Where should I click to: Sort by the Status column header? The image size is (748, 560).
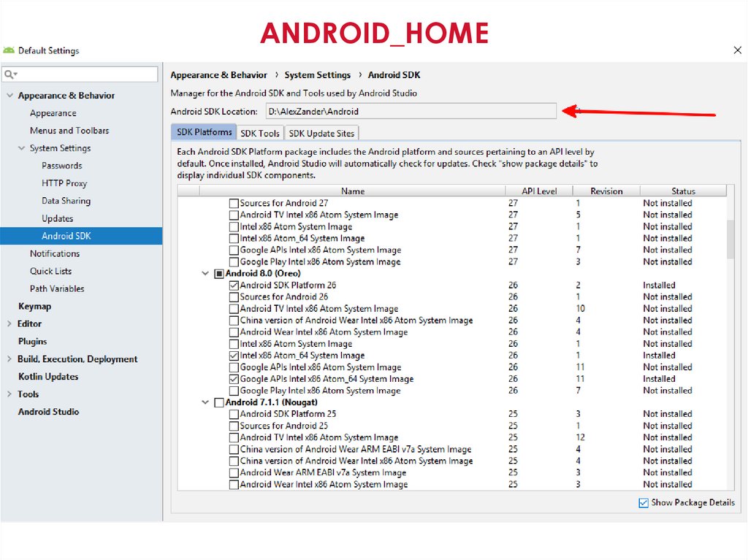[683, 191]
